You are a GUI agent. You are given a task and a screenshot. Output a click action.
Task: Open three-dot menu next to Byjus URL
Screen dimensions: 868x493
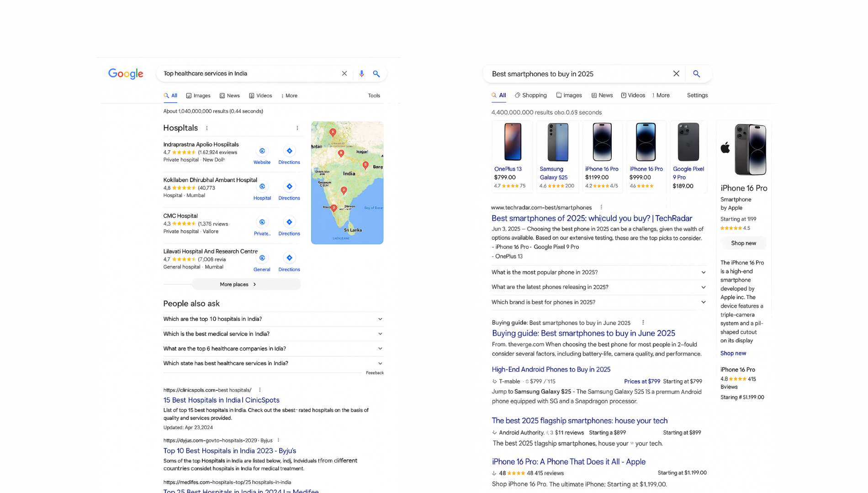[278, 440]
